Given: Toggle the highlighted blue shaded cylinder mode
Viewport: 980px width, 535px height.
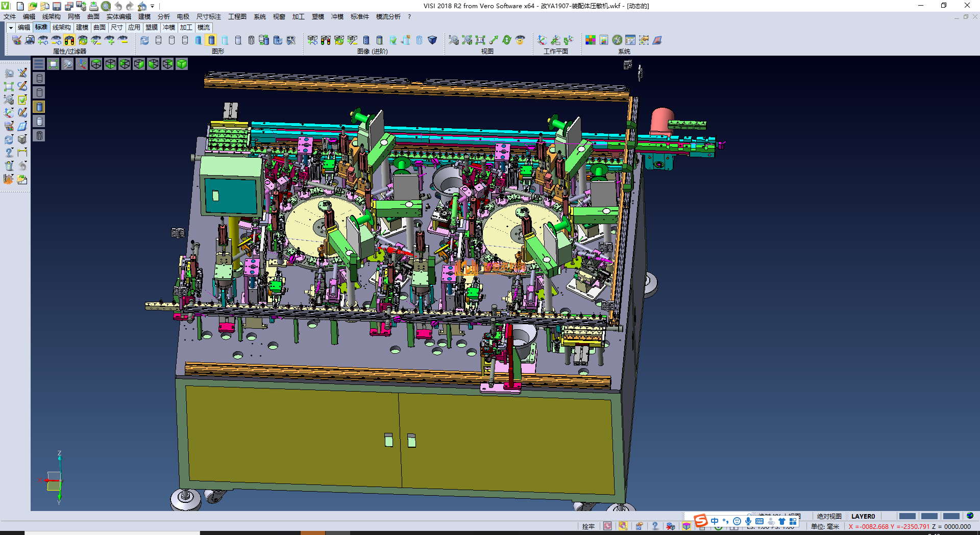Looking at the screenshot, I should (211, 40).
